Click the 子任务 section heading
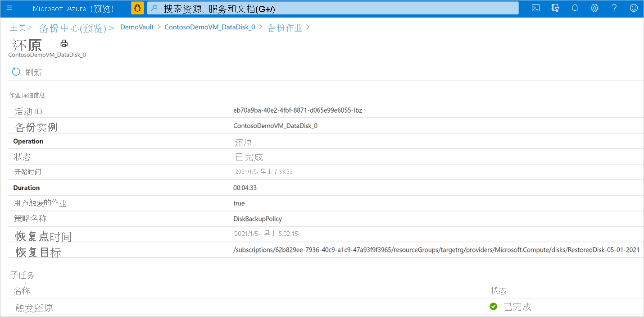The width and height of the screenshot is (644, 317). 23,275
